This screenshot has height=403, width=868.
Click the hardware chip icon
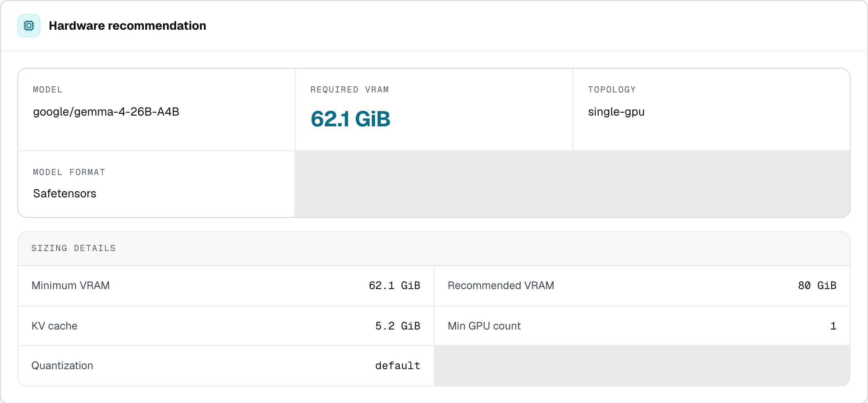(29, 26)
